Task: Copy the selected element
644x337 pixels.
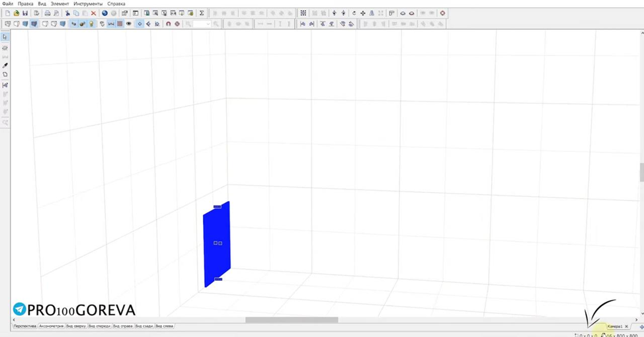Action: tap(76, 13)
